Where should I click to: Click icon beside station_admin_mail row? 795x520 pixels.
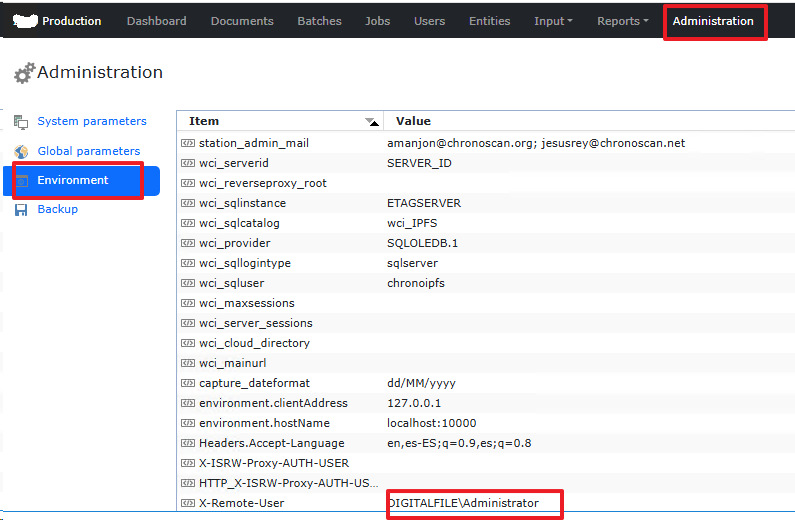pyautogui.click(x=187, y=143)
